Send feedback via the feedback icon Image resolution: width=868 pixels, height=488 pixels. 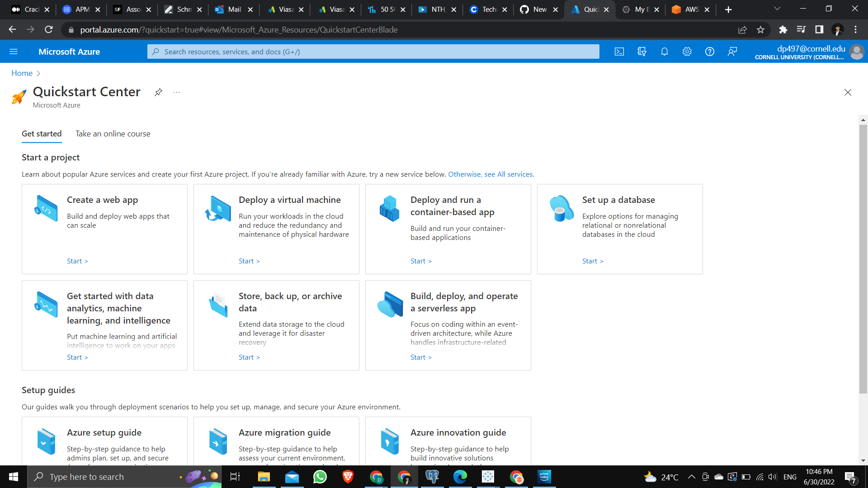pyautogui.click(x=732, y=52)
